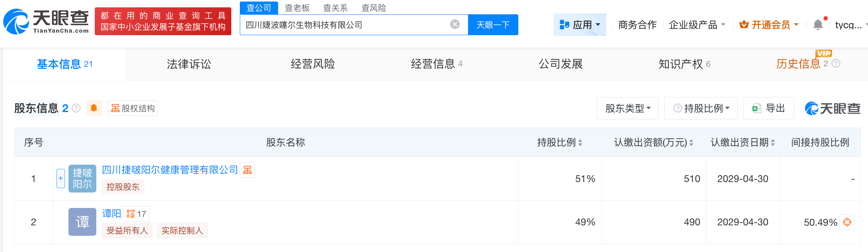Viewport: 868px width, 252px height.
Task: Sort by 认缴出资额 column arrows
Action: tap(691, 143)
